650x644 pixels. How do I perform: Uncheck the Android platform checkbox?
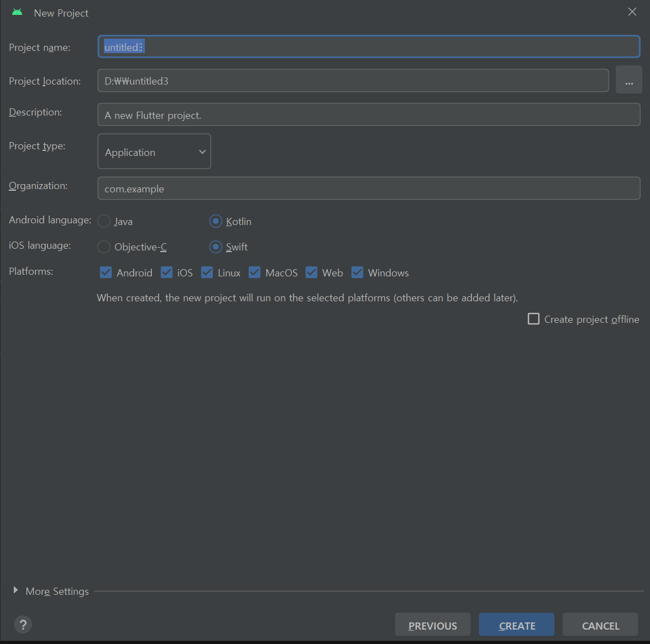106,273
